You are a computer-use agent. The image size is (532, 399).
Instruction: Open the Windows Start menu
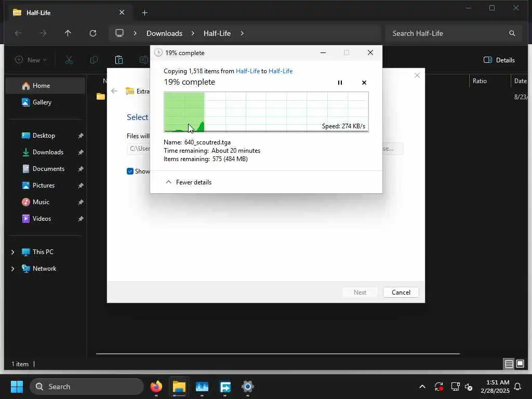click(17, 387)
